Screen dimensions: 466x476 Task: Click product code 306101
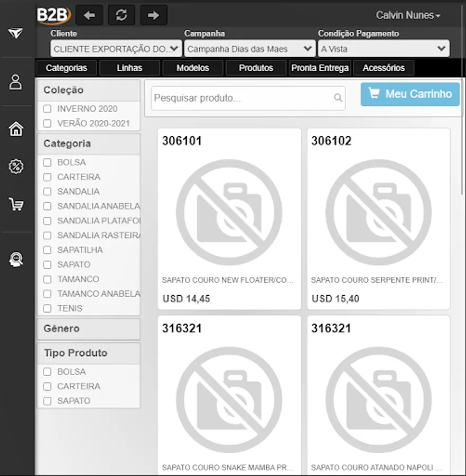pos(182,141)
